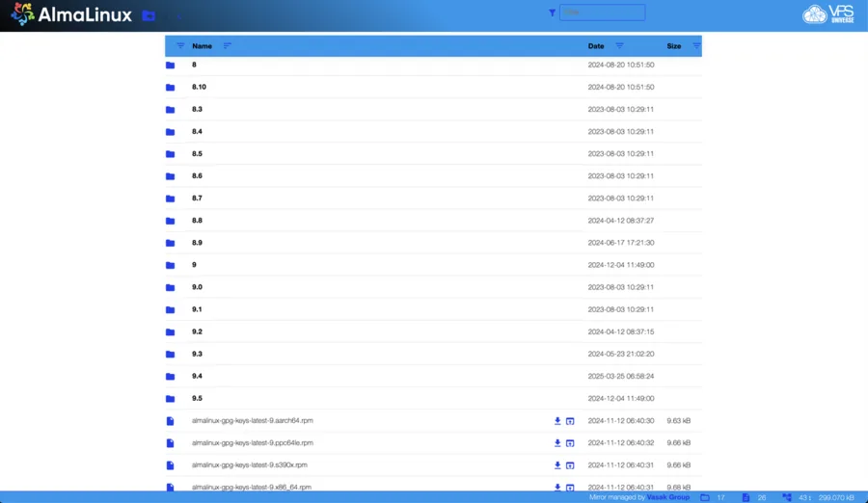Click the folder count icon in footer
The image size is (868, 503).
click(x=705, y=497)
